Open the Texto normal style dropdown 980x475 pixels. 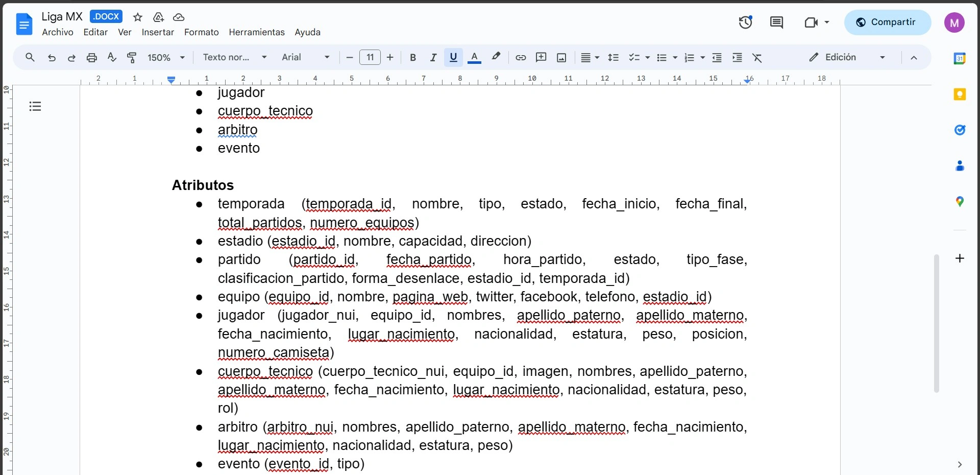(235, 57)
